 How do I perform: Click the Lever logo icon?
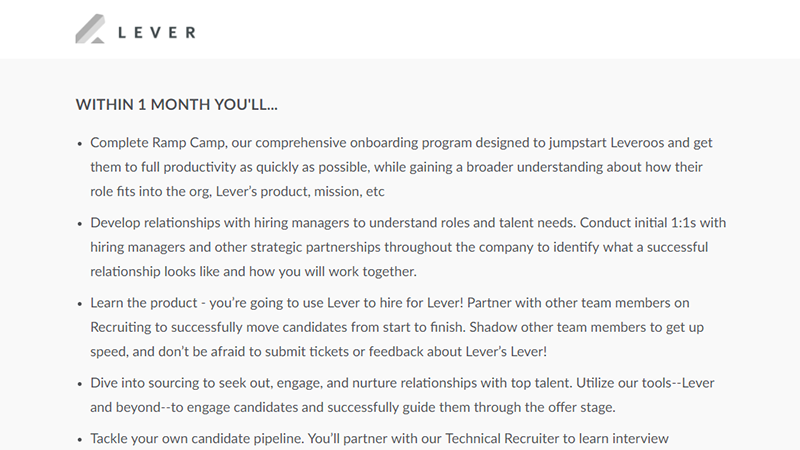point(90,29)
